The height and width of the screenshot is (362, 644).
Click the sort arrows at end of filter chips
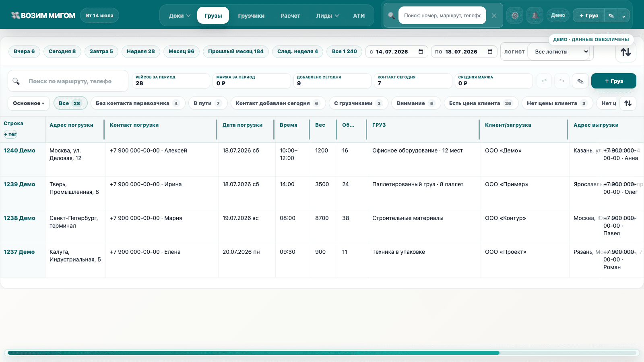click(628, 103)
